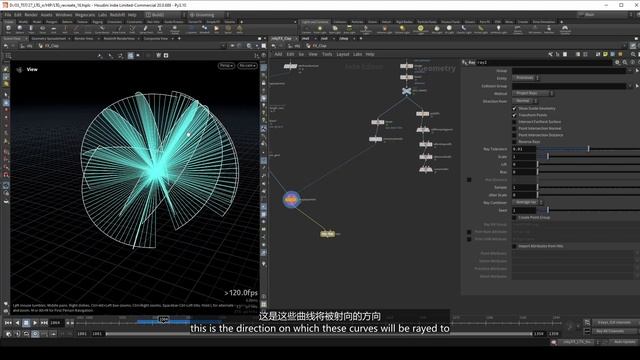The height and width of the screenshot is (360, 640).
Task: Switch to Composite View tab
Action: (156, 38)
